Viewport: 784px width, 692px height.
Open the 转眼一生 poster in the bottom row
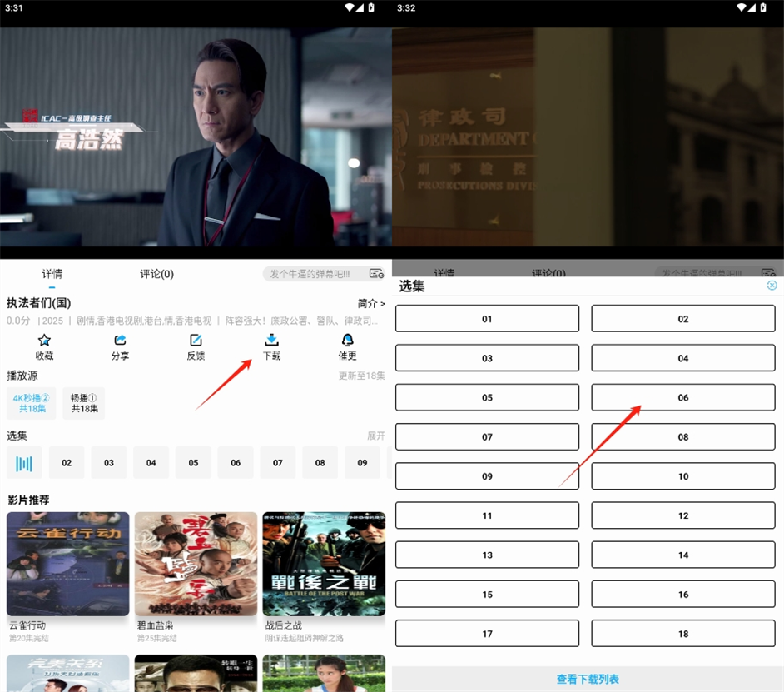(196, 674)
